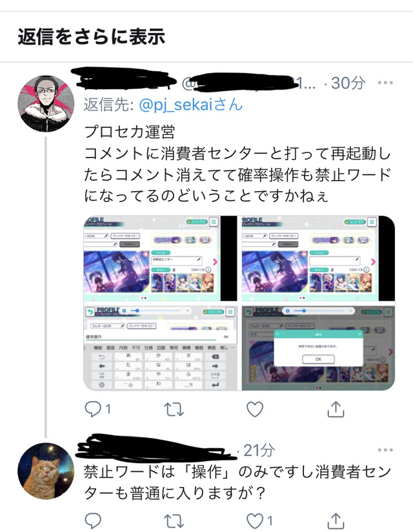
Task: Open more options for the 30分 tweet
Action: tap(385, 83)
